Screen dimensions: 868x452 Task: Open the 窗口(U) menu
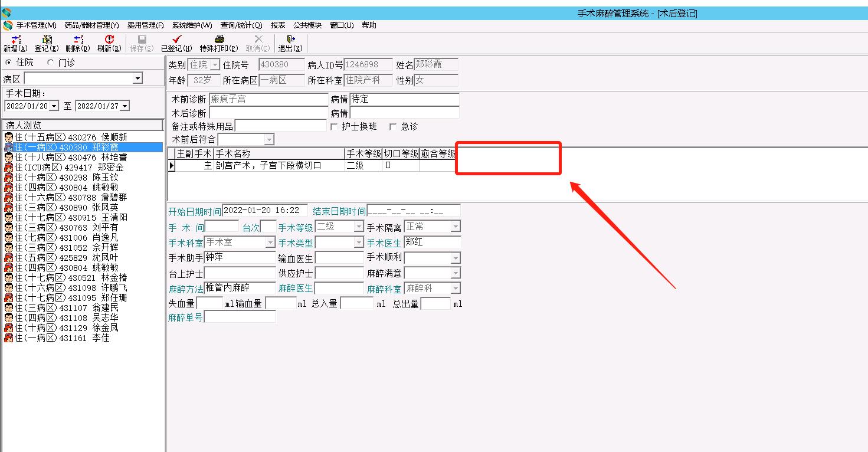(x=342, y=25)
